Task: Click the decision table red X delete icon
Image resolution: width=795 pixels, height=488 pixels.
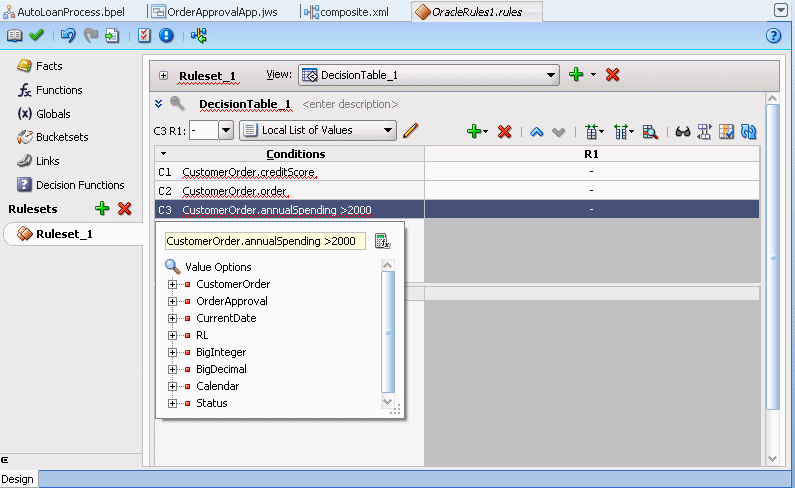Action: tap(504, 131)
